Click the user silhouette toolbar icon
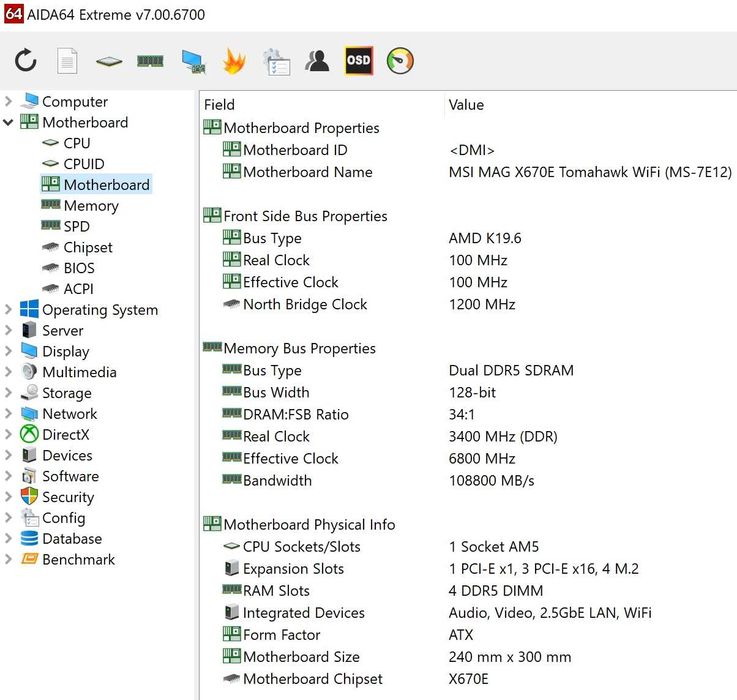Image resolution: width=737 pixels, height=700 pixels. [x=317, y=61]
